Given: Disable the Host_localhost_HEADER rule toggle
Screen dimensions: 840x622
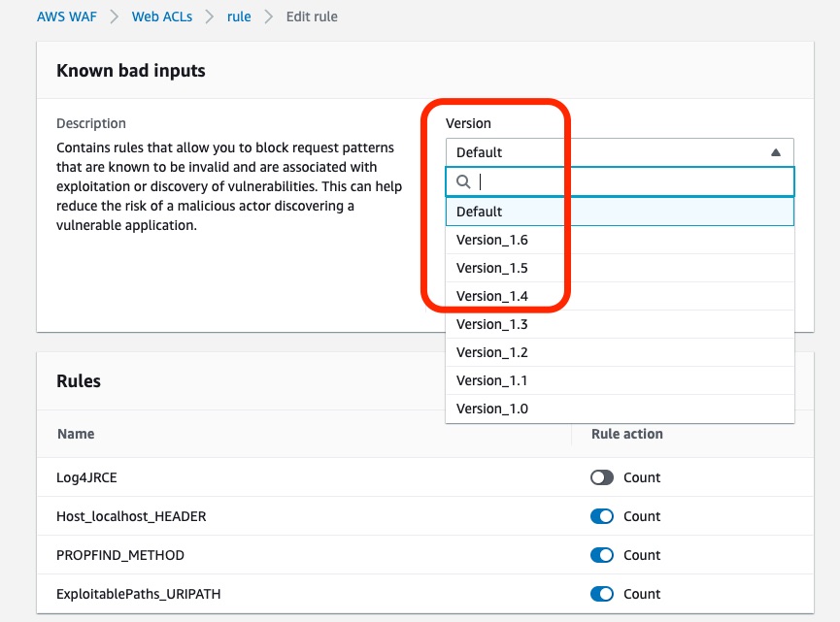Looking at the screenshot, I should click(601, 516).
